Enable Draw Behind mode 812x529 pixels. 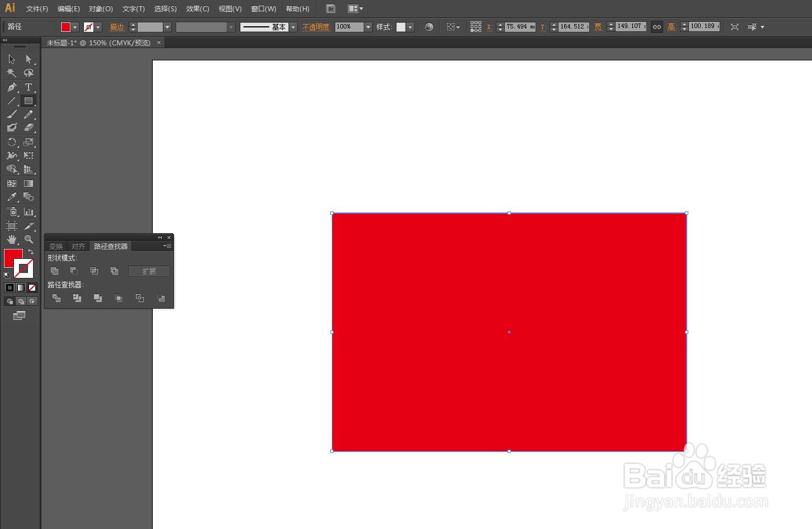pyautogui.click(x=21, y=301)
